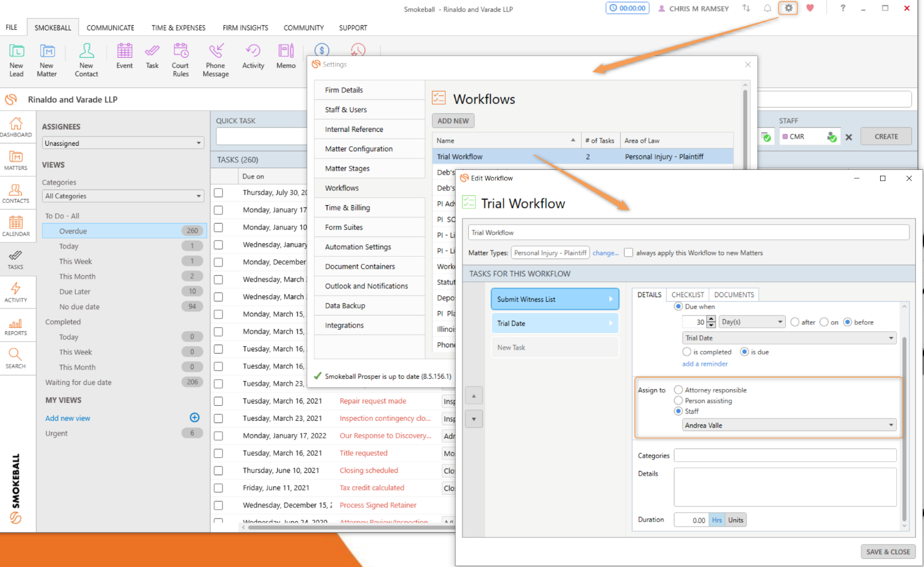Click the 'Add new view' link

[68, 418]
